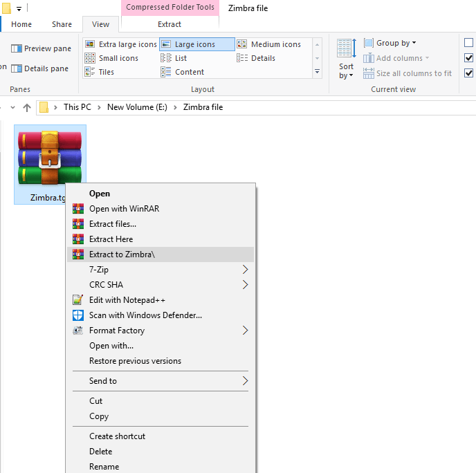Expand the Send to submenu arrow
Screen dimensions: 476x473
246,381
